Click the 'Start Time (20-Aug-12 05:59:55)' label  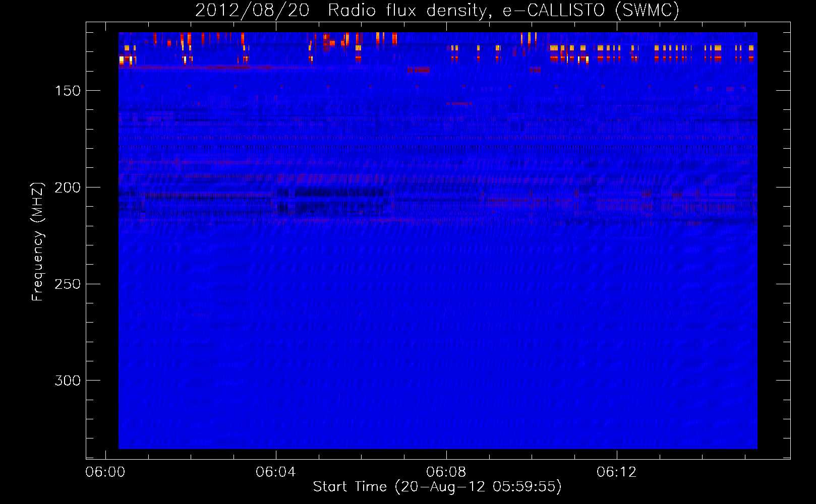pos(437,487)
